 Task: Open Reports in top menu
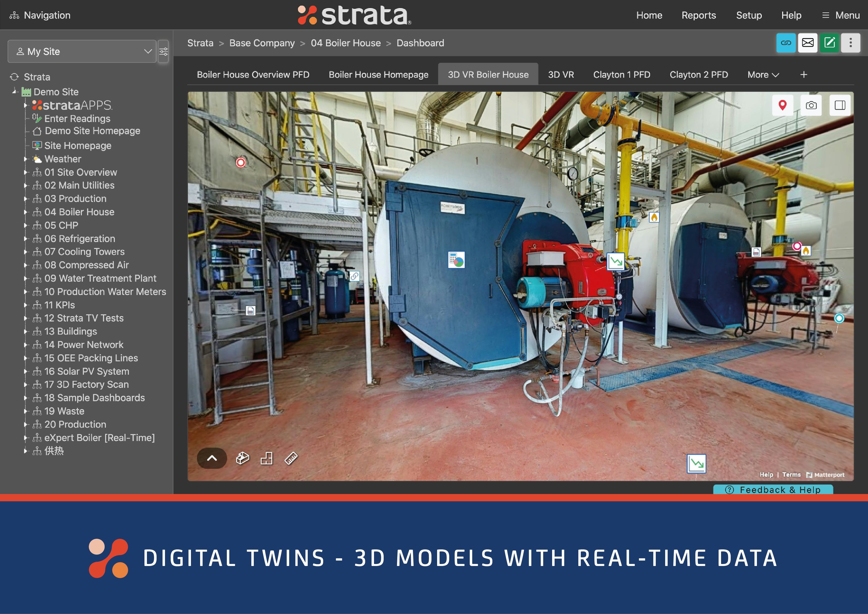point(699,15)
